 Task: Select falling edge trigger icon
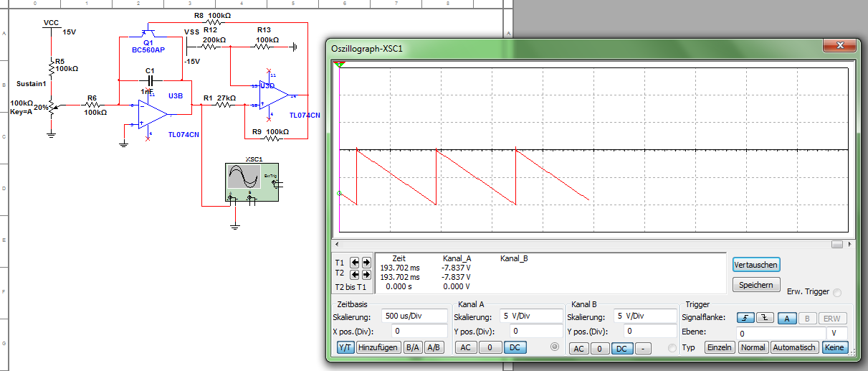764,318
